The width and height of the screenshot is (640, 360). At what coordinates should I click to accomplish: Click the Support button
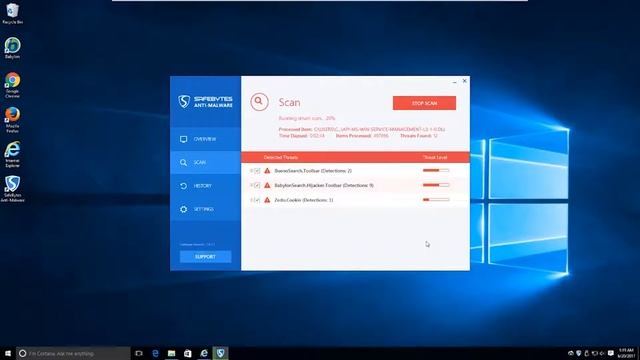coord(205,257)
